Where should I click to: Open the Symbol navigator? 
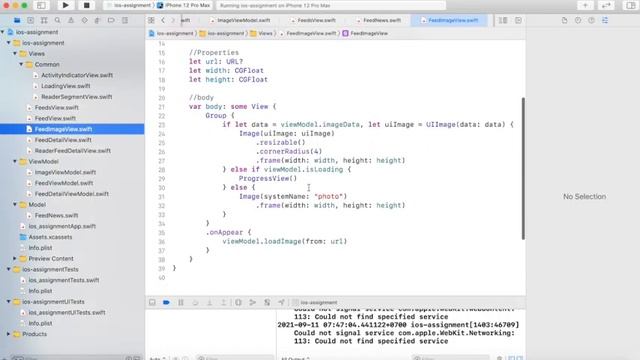tap(44, 20)
